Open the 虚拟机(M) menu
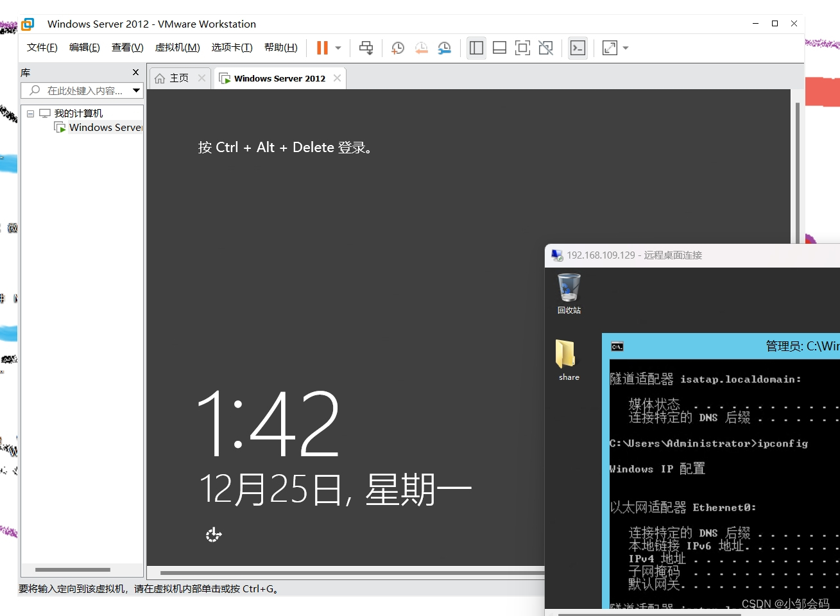Image resolution: width=840 pixels, height=616 pixels. pos(177,47)
